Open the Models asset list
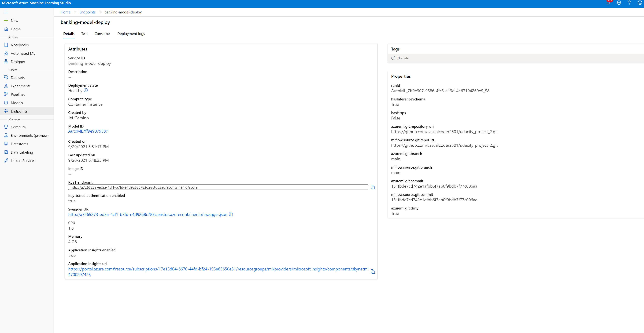This screenshot has width=644, height=333. tap(17, 103)
